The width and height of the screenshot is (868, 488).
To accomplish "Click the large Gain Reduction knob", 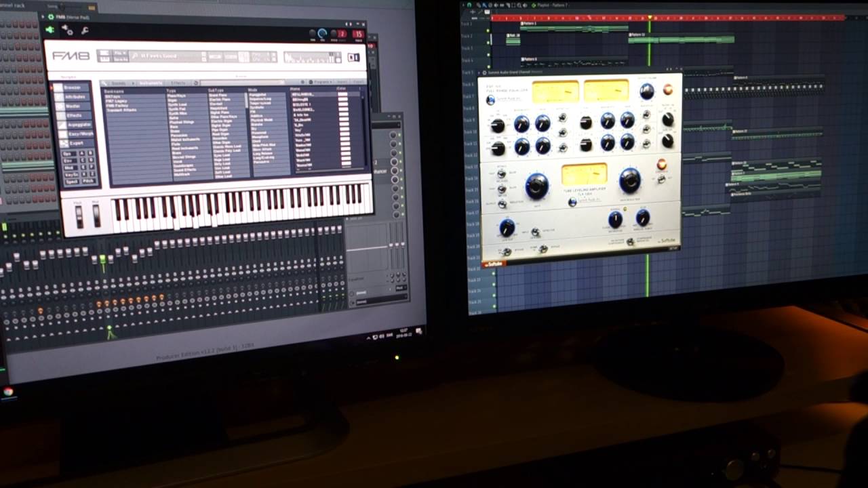I will point(629,180).
